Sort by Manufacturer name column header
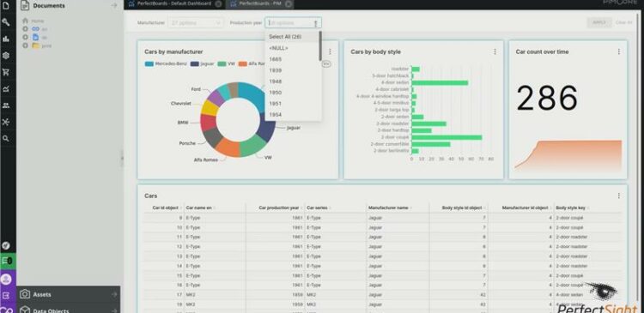This screenshot has width=644, height=313. pyautogui.click(x=388, y=208)
